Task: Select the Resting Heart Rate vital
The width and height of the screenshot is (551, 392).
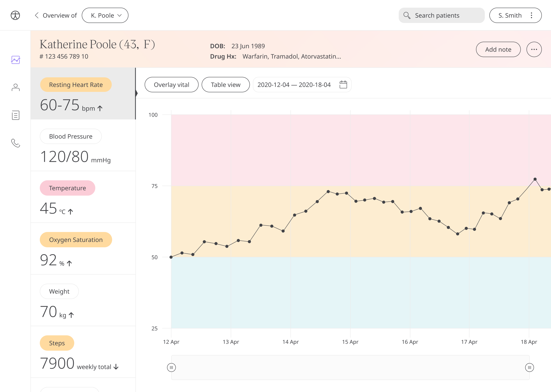Action: point(76,84)
